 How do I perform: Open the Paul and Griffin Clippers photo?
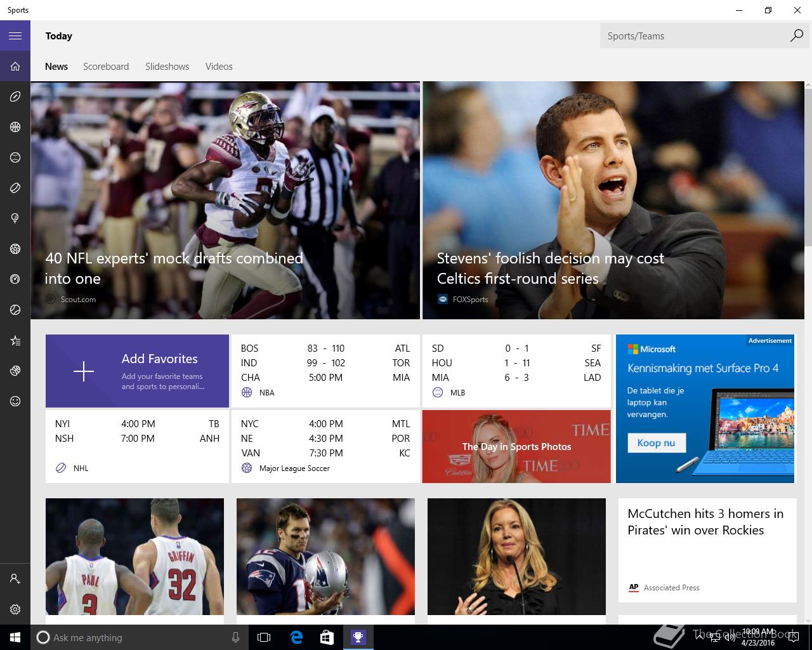click(134, 557)
